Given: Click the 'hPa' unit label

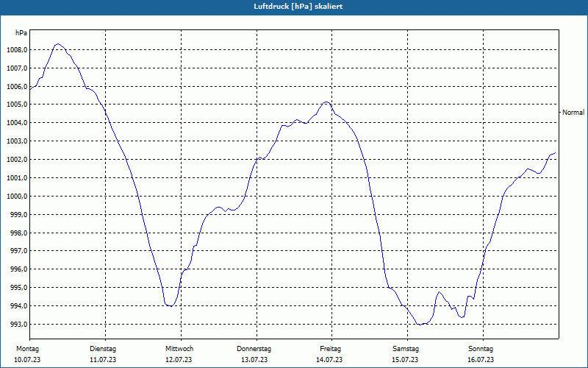Looking at the screenshot, I should point(21,33).
